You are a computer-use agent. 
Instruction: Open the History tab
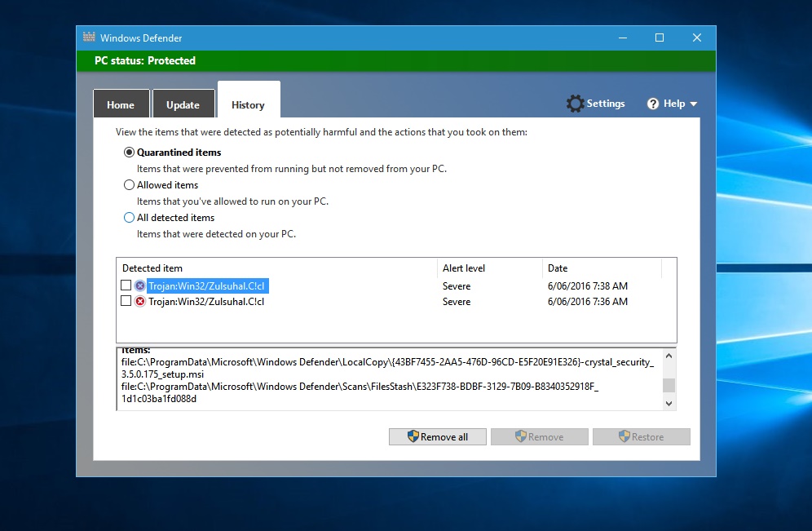(249, 101)
